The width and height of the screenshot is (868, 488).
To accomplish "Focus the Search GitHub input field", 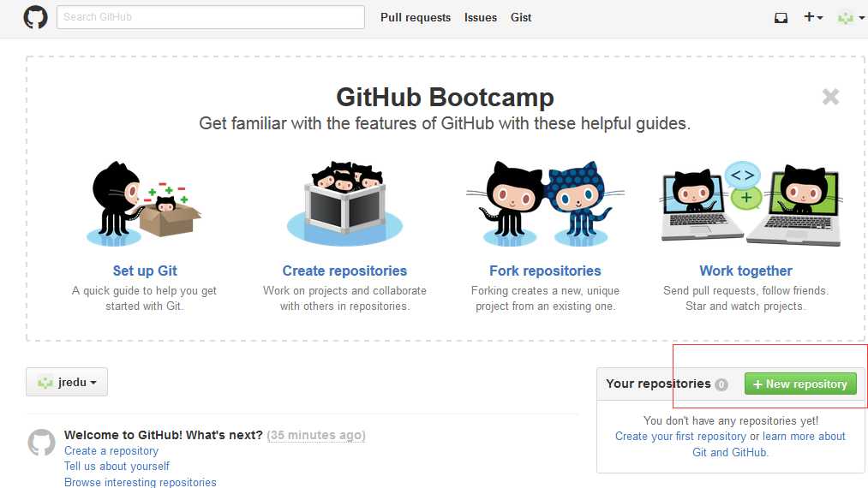I will pyautogui.click(x=210, y=17).
